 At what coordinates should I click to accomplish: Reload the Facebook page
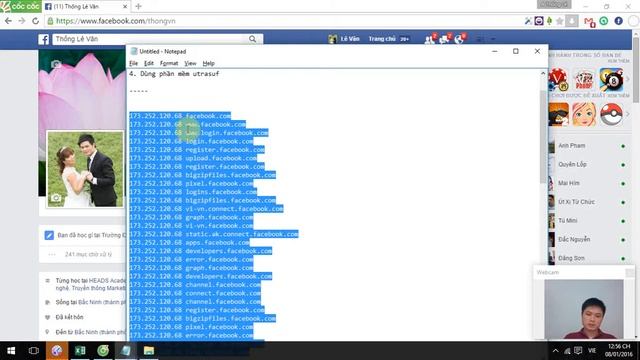pos(36,21)
